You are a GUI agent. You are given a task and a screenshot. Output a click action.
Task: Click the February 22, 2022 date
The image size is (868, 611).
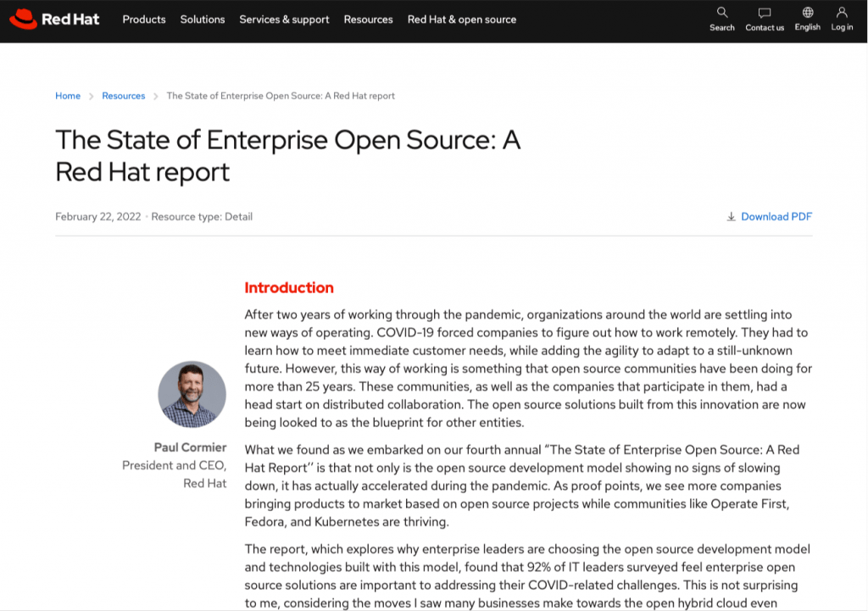pyautogui.click(x=98, y=216)
